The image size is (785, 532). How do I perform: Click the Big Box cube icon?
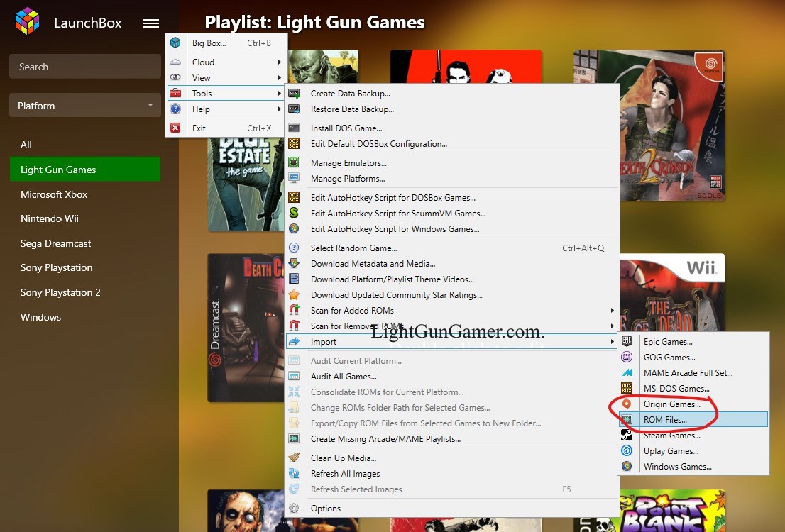click(x=175, y=43)
